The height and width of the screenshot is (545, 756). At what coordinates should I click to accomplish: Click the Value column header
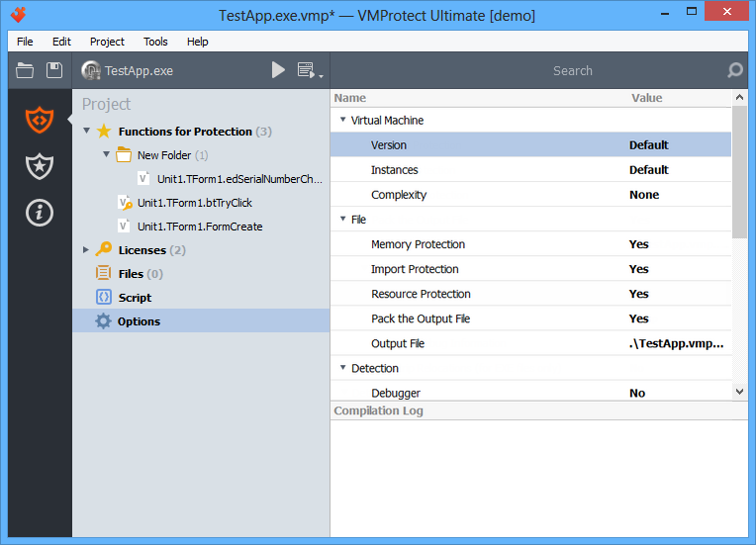[x=646, y=98]
